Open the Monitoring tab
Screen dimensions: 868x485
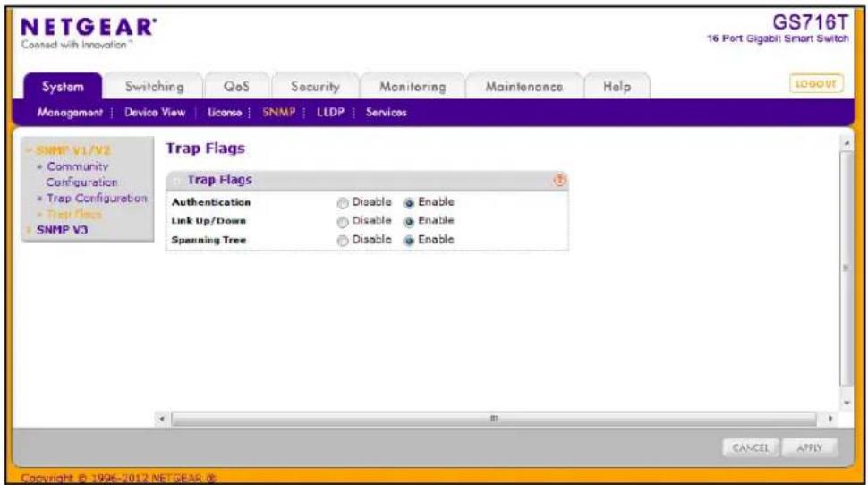tap(413, 87)
